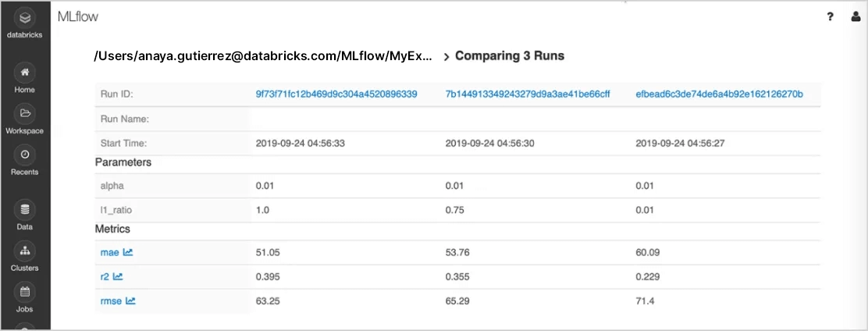Go back to the MLflow experiment path
Viewport: 868px width, 331px height.
pos(262,56)
